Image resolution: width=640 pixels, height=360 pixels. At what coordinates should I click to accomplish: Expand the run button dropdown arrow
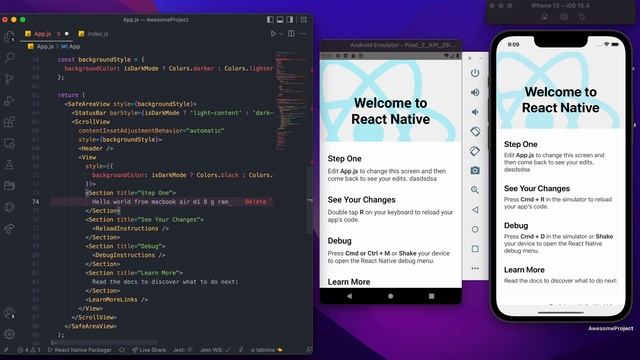coord(281,34)
